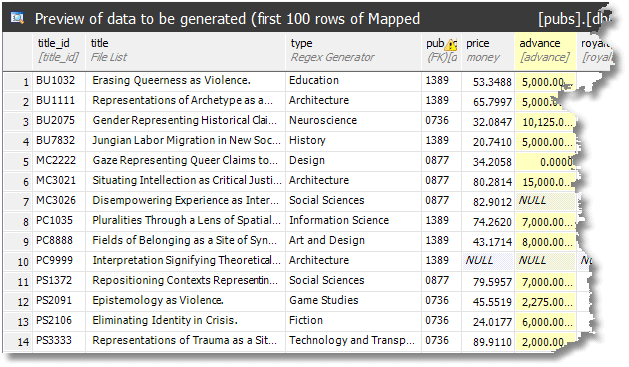The image size is (629, 367).
Task: Select row number 14 header
Action: click(x=18, y=342)
